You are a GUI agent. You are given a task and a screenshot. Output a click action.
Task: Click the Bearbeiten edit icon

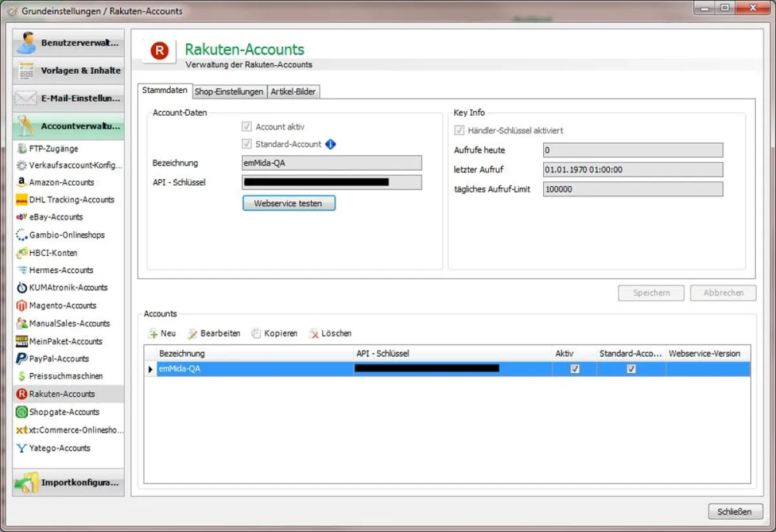tap(192, 334)
